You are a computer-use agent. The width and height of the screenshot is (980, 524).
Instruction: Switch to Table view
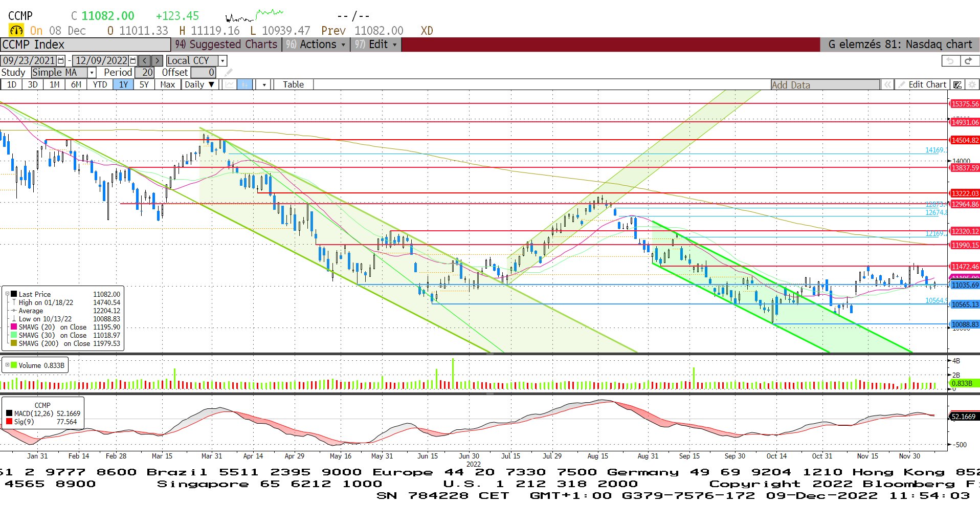[x=293, y=84]
